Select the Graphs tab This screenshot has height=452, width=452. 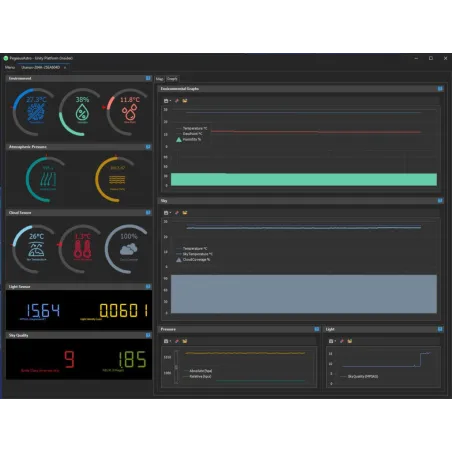tap(172, 79)
